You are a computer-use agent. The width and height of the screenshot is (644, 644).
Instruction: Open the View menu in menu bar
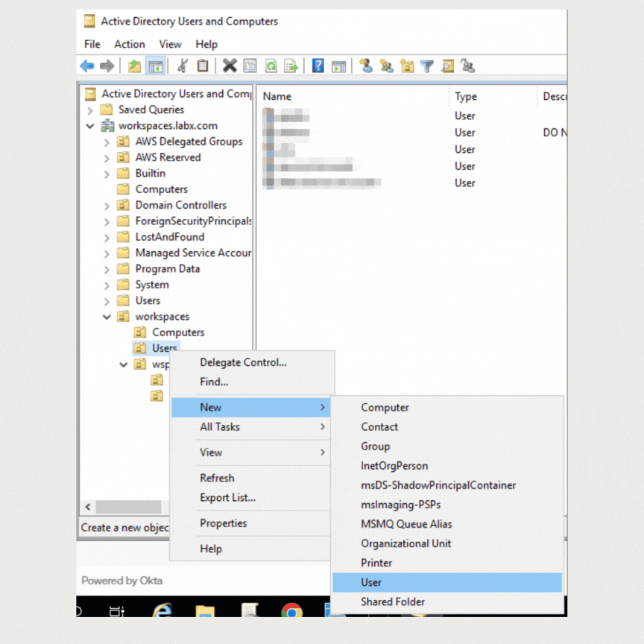pos(170,44)
